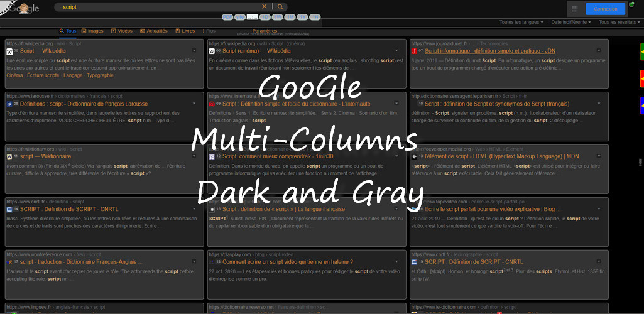Click the magnifier search icon
Image resolution: width=644 pixels, height=314 pixels.
coord(280,6)
